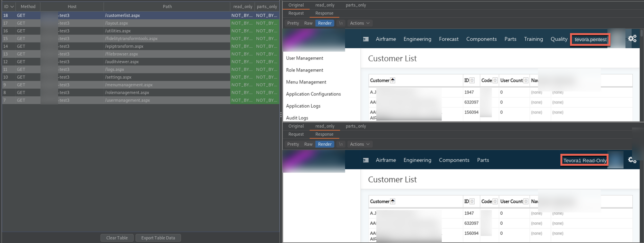The height and width of the screenshot is (243, 644).
Task: Click hamburger menu icon in lower rendered page
Action: [366, 160]
